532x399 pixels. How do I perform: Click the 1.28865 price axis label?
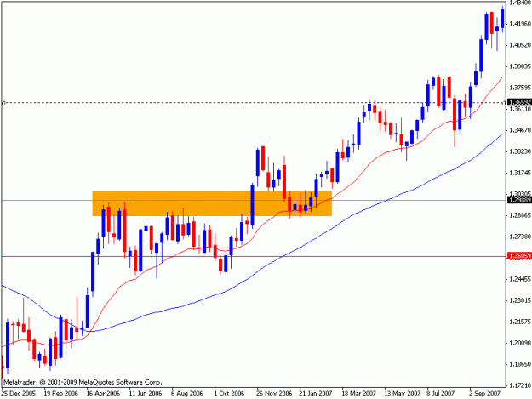pos(520,215)
